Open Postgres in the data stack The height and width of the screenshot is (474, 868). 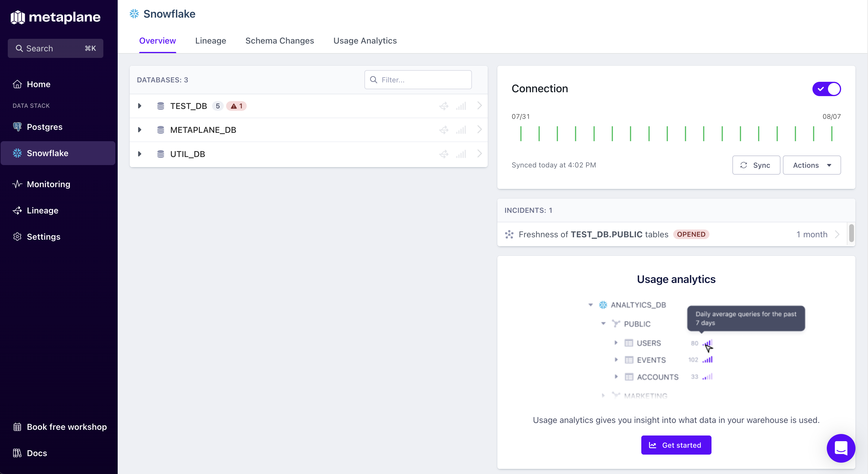click(x=45, y=127)
